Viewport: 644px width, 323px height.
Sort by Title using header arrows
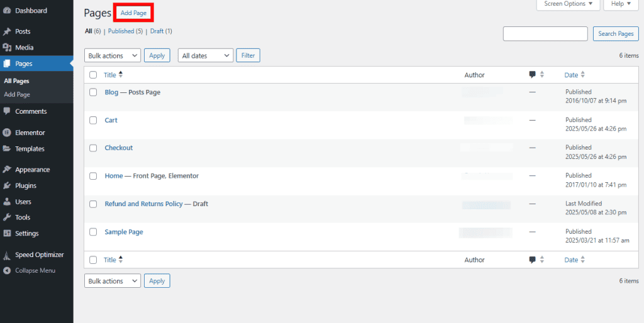tap(120, 75)
